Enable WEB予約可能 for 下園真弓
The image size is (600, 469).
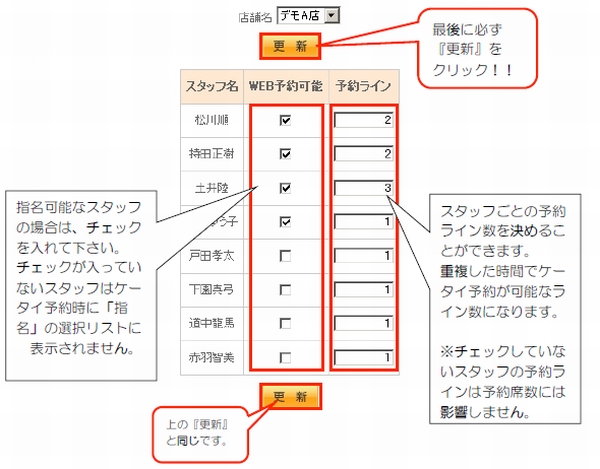click(x=285, y=290)
